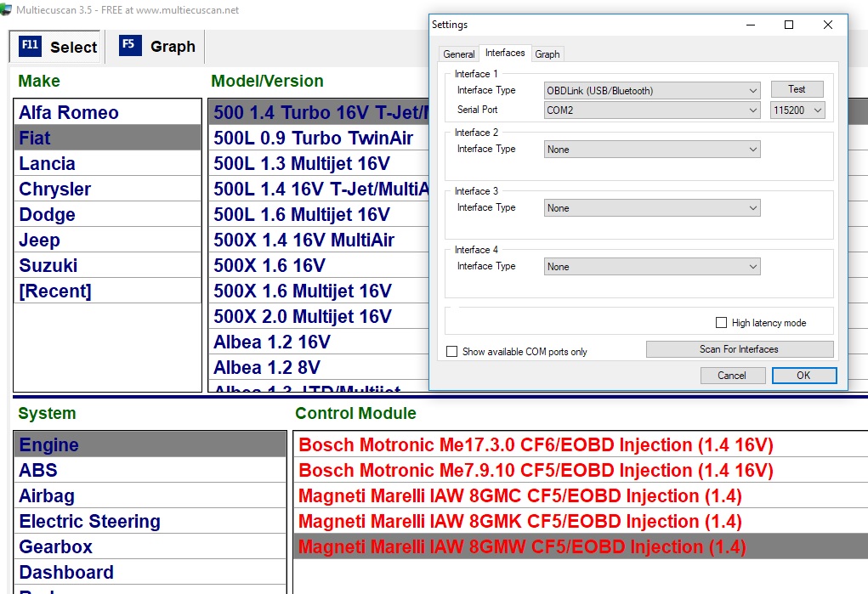Screen dimensions: 868x594
Task: Switch to the Graph tab in Settings
Action: 547,54
